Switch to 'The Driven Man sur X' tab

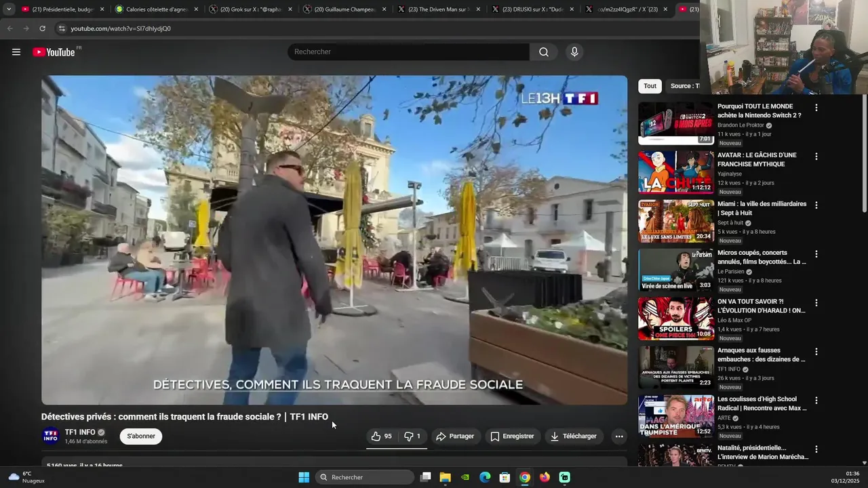[x=439, y=9]
